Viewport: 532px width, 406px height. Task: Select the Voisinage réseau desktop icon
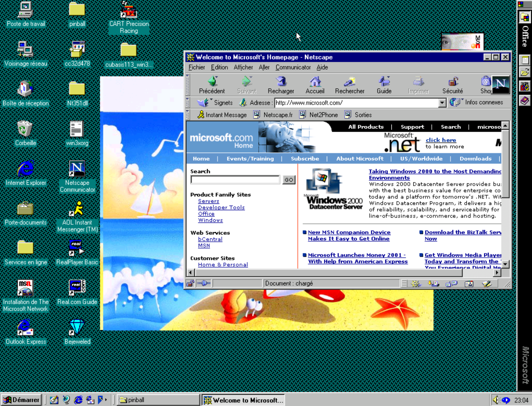coord(26,54)
